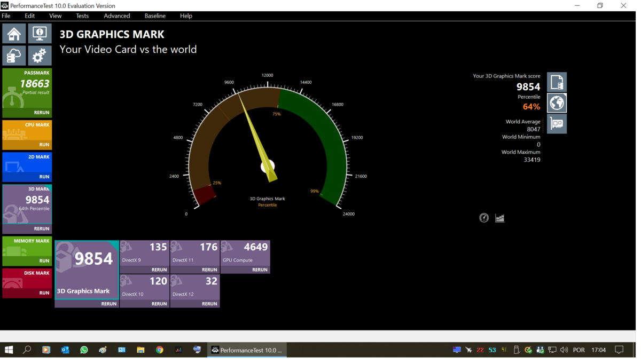This screenshot has height=364, width=641.
Task: Rerun the 3D Mark test in sidebar
Action: 42,228
